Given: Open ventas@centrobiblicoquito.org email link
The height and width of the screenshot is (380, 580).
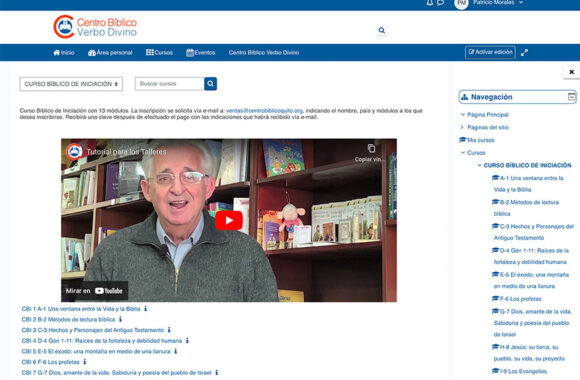Looking at the screenshot, I should [264, 111].
